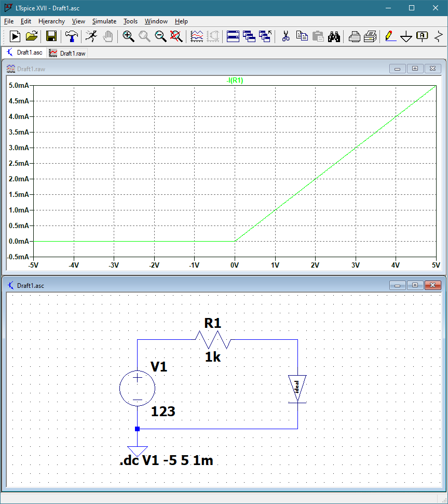Switch to the Draft1.raw tab
This screenshot has height=504, width=448.
pos(67,53)
